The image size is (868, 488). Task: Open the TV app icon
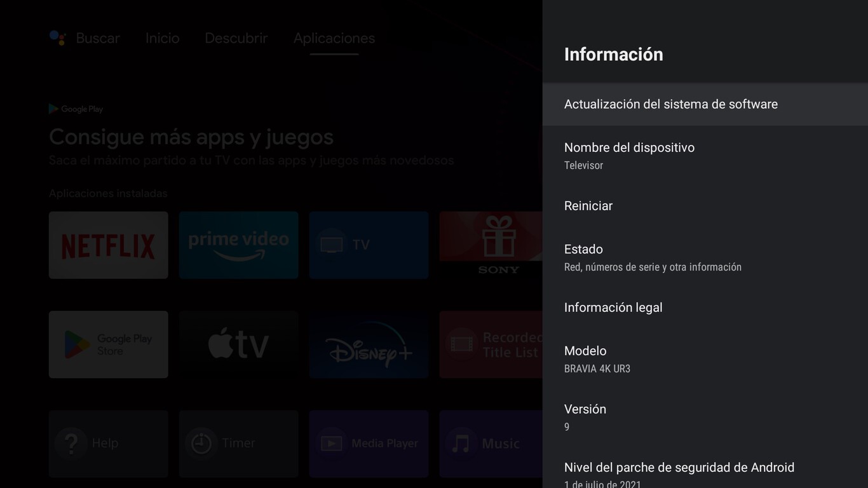point(369,245)
